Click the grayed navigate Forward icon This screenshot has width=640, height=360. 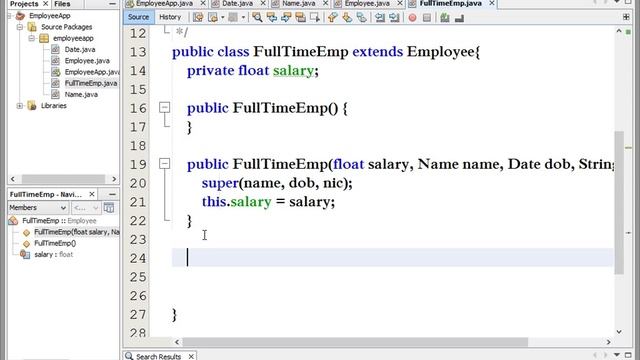(233, 17)
